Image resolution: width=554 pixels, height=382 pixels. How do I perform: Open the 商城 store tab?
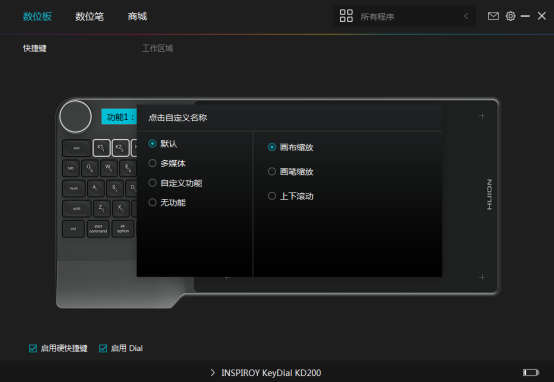(137, 16)
